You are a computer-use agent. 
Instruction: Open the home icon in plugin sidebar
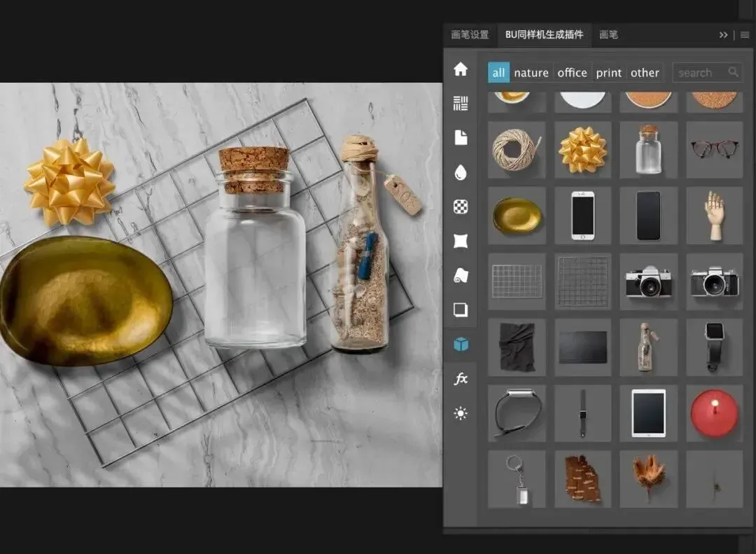point(461,69)
